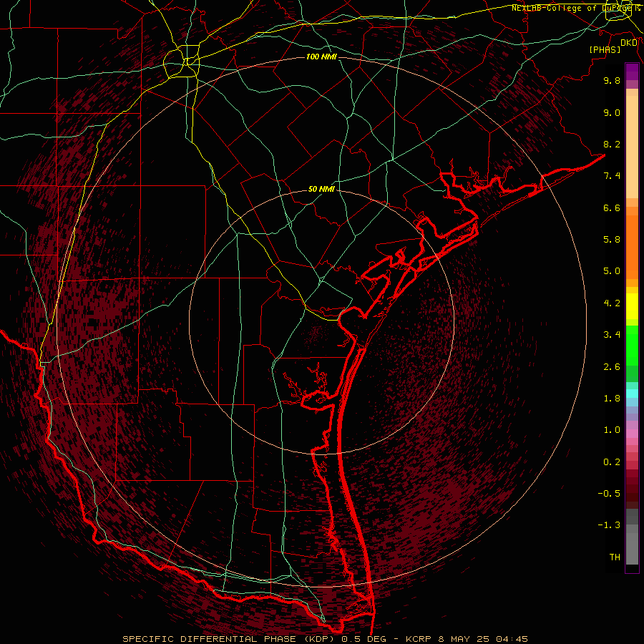Click the "100 NMI" range ring label

tap(321, 57)
